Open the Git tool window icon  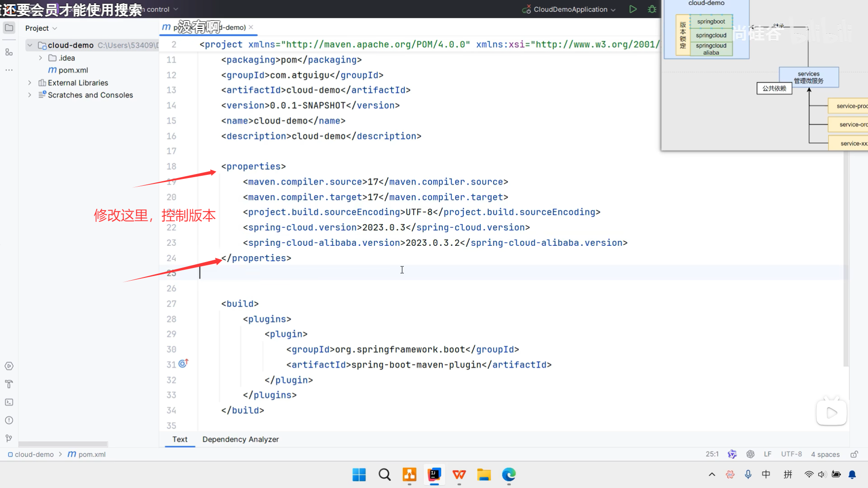click(9, 438)
